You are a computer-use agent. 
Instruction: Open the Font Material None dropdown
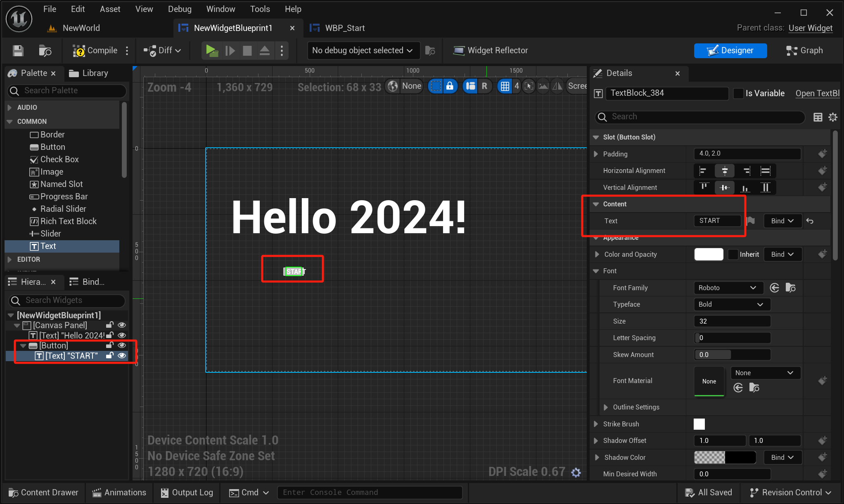tap(765, 373)
